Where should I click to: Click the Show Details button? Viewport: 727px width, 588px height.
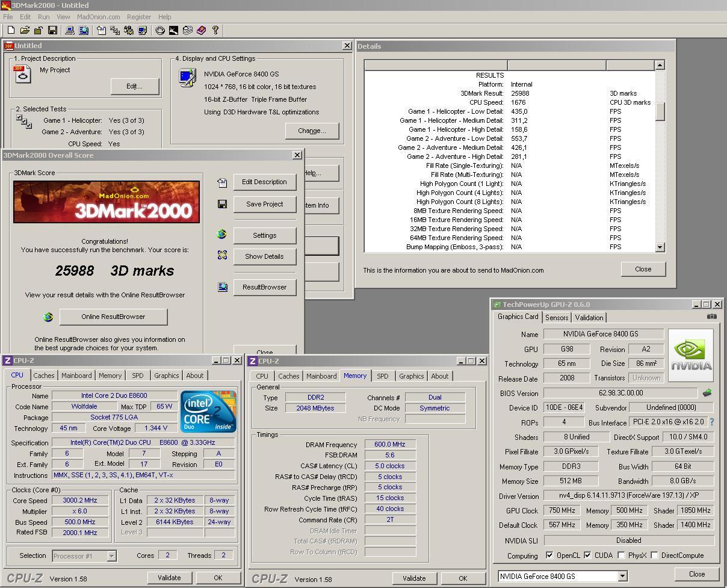[x=265, y=256]
